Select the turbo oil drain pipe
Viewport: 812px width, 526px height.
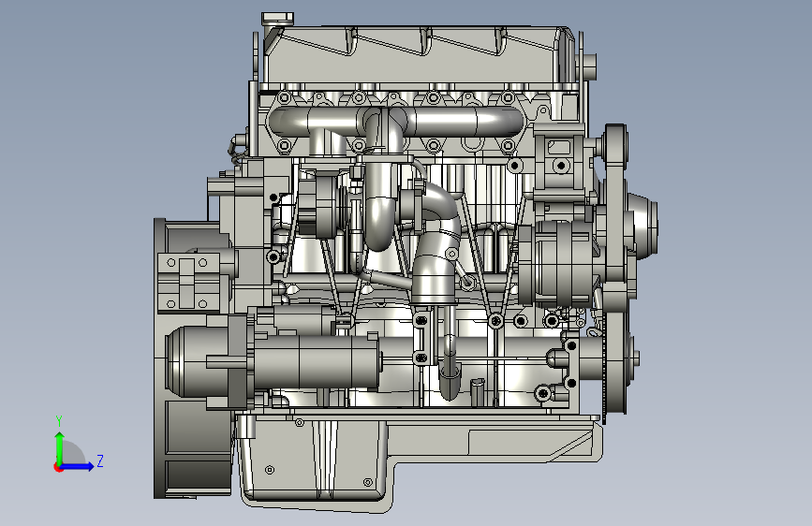(449, 352)
